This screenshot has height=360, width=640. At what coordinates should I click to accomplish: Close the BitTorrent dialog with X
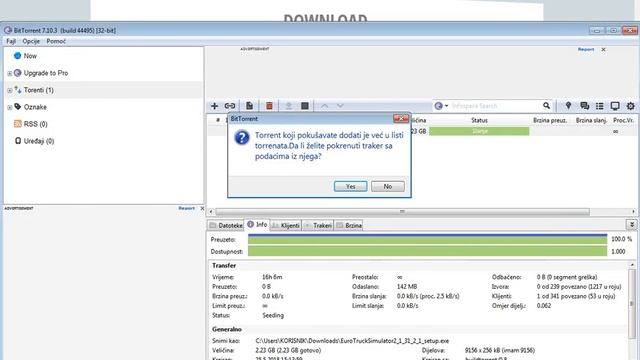(x=401, y=119)
